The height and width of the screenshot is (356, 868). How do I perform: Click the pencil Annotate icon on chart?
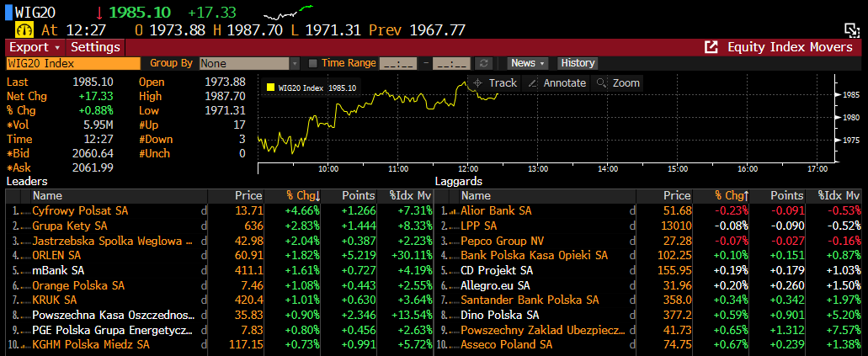point(532,83)
